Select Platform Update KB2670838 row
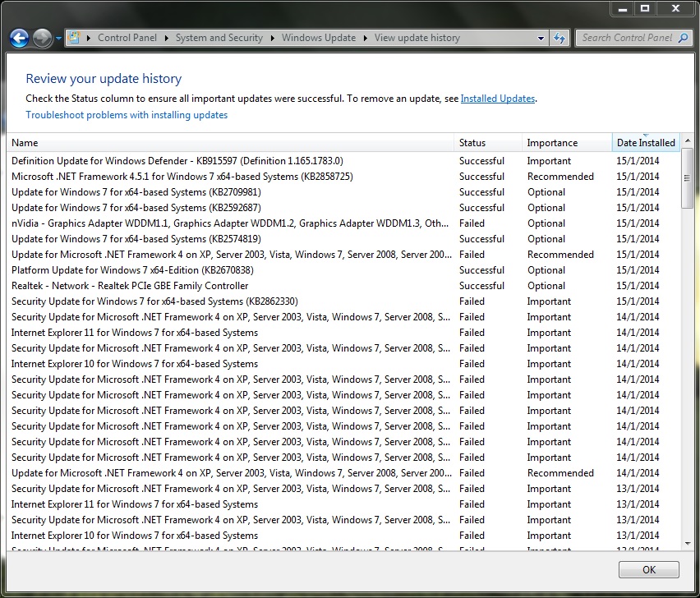The image size is (700, 598). [343, 270]
